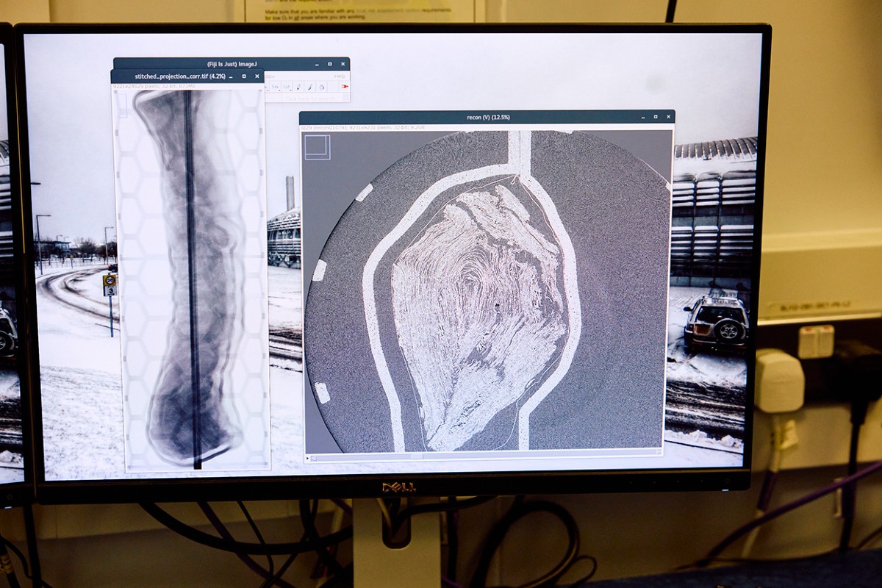Image resolution: width=882 pixels, height=588 pixels.
Task: Open the LUT tool dropdown triangle
Action: [x=291, y=90]
